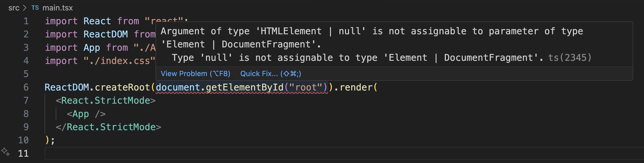Image resolution: width=644 pixels, height=163 pixels.
Task: Open the main.tsx breadcrumb item
Action: pyautogui.click(x=58, y=8)
